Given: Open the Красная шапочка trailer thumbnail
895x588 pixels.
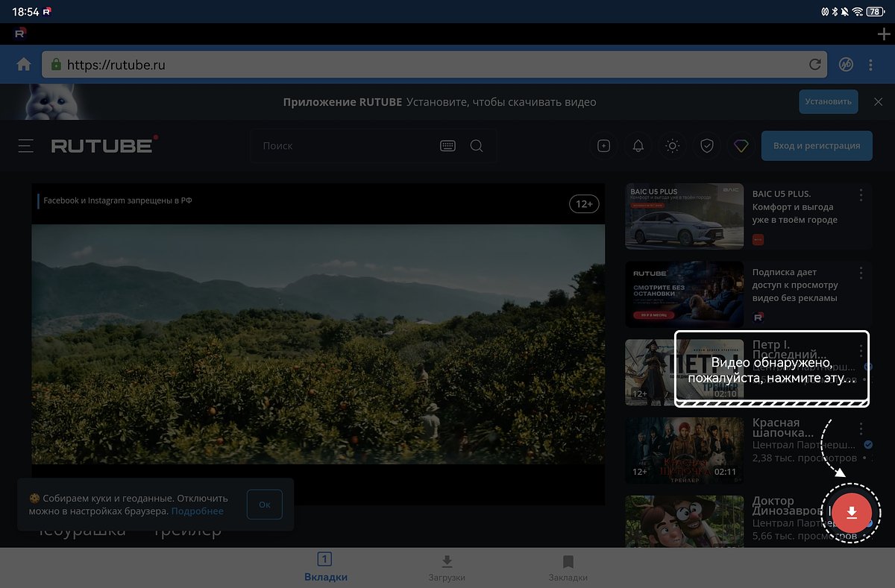Looking at the screenshot, I should tap(684, 451).
